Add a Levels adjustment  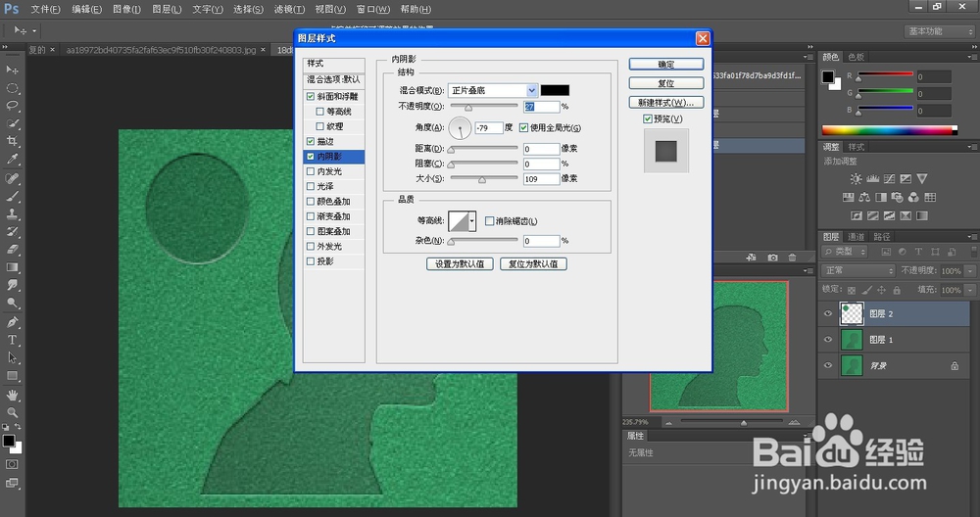[x=872, y=178]
